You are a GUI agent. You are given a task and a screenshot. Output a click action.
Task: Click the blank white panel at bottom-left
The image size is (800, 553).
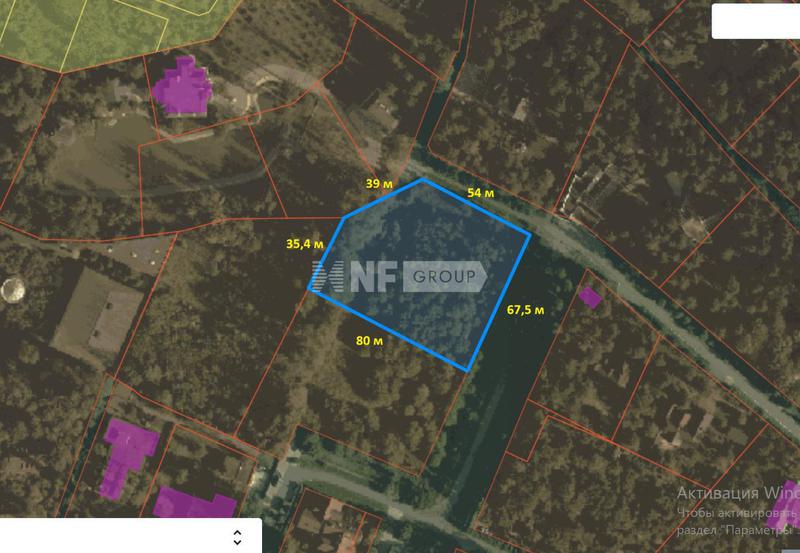click(x=131, y=536)
